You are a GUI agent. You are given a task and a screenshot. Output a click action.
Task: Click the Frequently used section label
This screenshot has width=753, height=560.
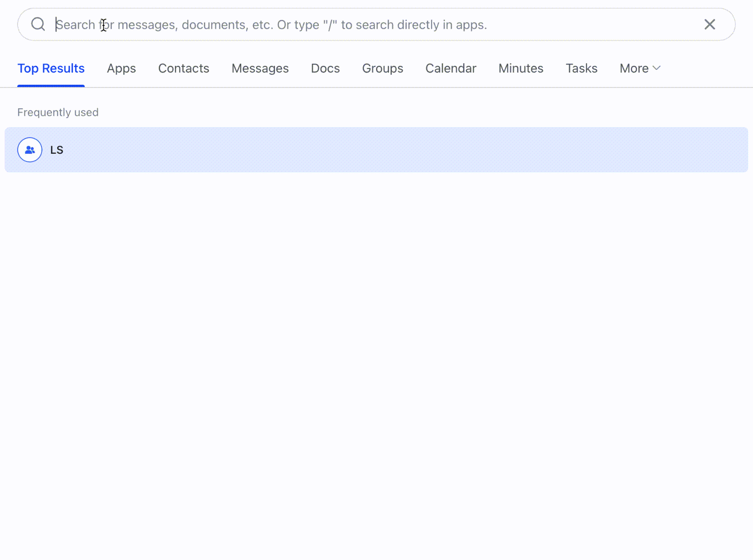click(x=58, y=112)
